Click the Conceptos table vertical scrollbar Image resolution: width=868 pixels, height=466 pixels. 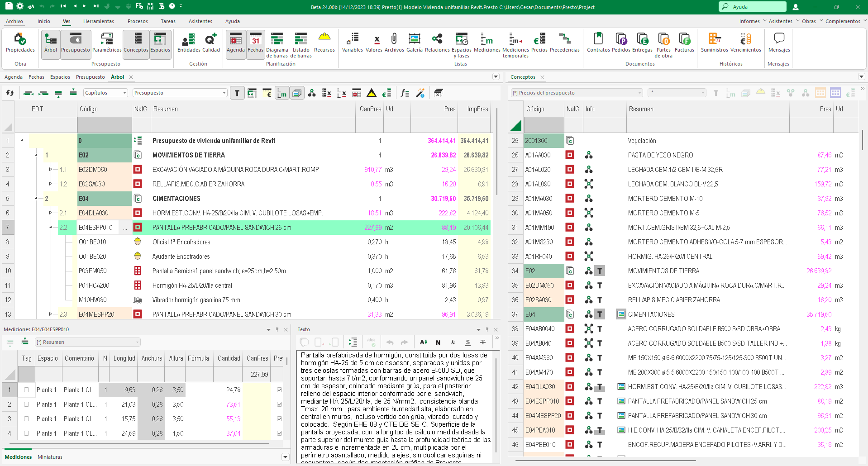pos(863,140)
